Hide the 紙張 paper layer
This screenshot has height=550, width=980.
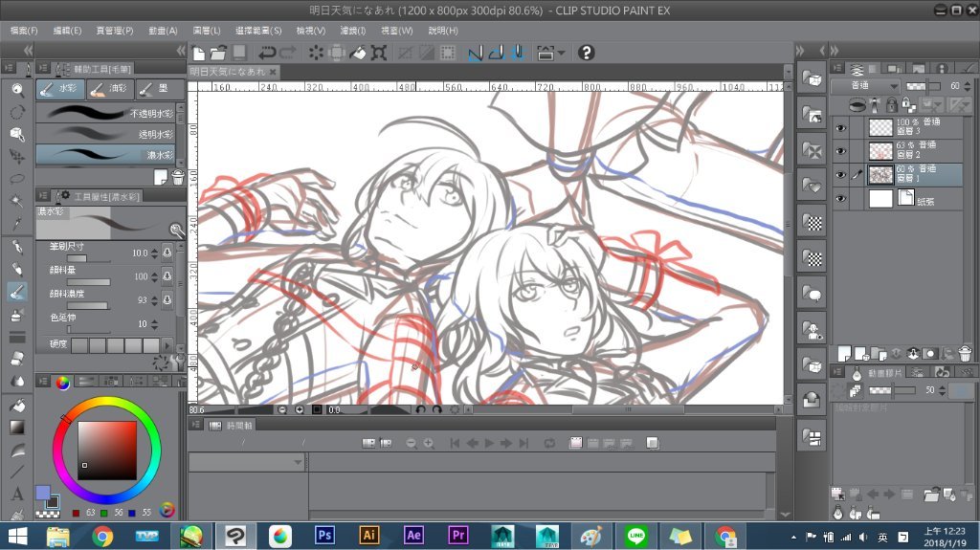(x=840, y=199)
